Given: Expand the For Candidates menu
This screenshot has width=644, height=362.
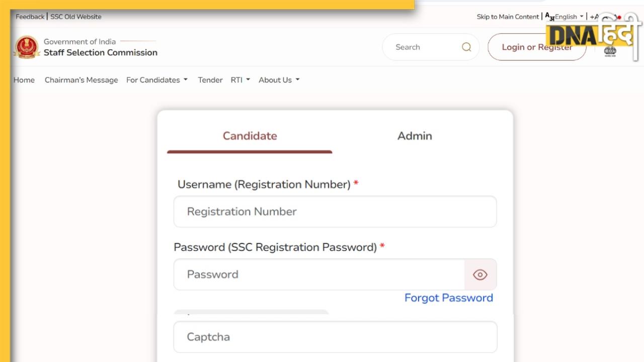Looking at the screenshot, I should 156,80.
